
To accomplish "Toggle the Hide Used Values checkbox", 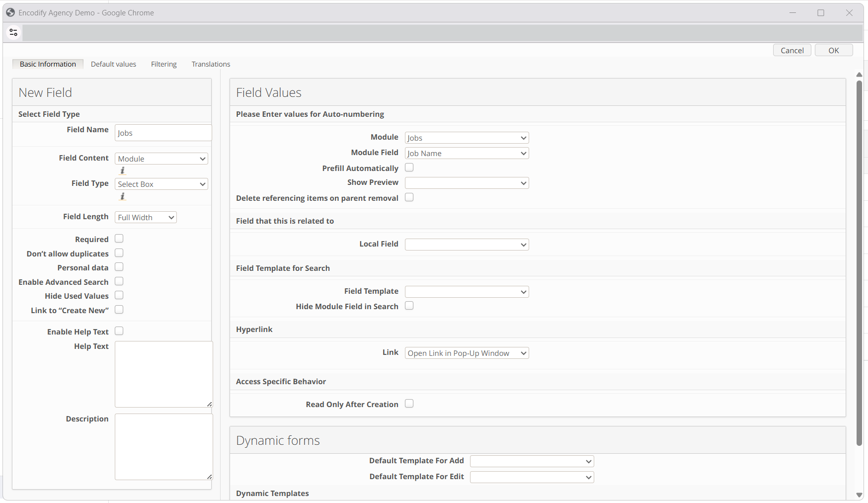I will click(x=119, y=295).
